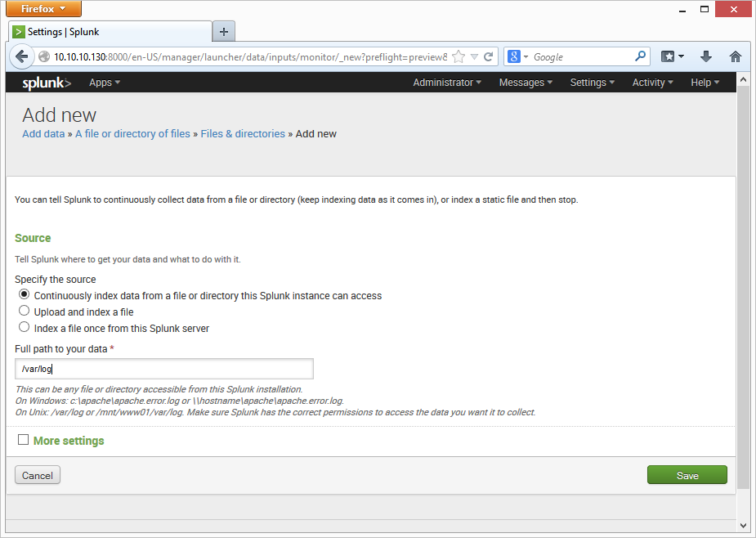Click the green Save button
Image resolution: width=756 pixels, height=538 pixels.
tap(687, 475)
